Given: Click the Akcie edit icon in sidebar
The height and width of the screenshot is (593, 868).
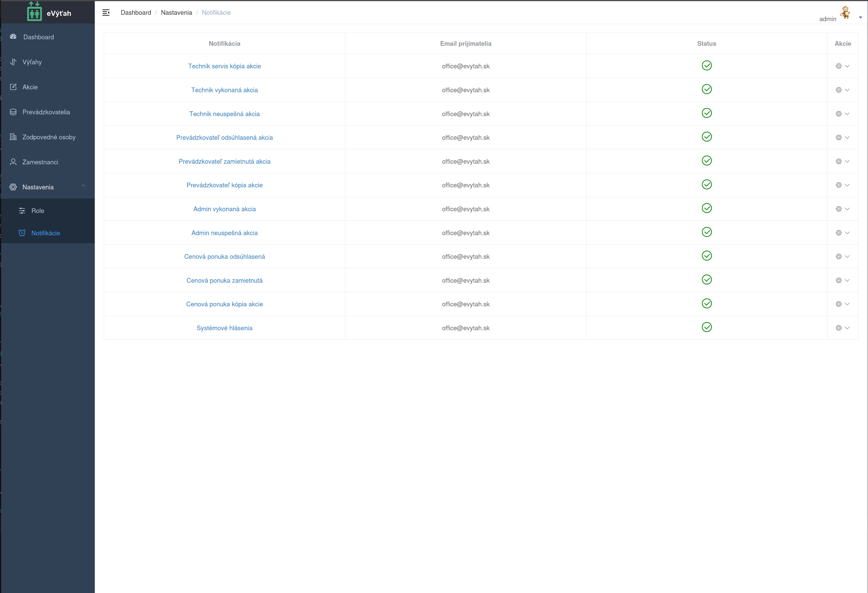Looking at the screenshot, I should tap(13, 87).
